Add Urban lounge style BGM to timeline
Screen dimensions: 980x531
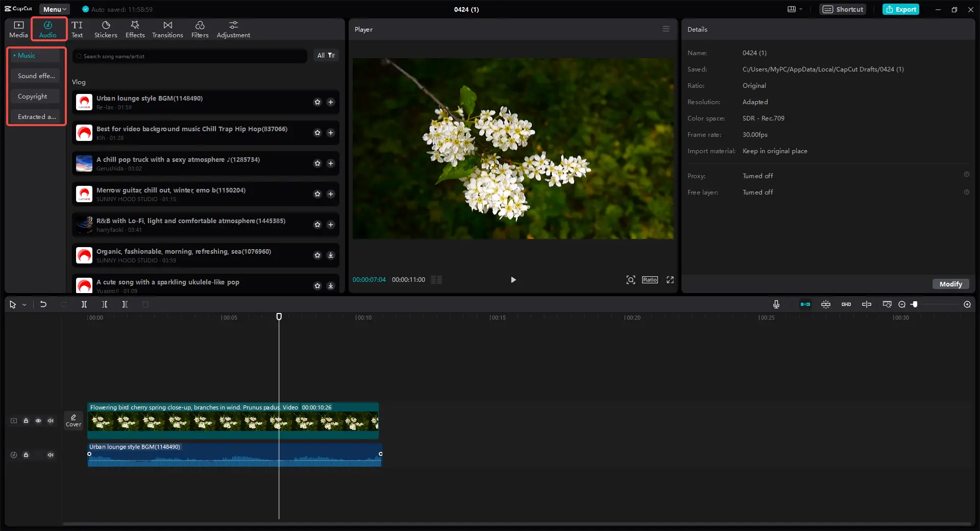[x=331, y=102]
